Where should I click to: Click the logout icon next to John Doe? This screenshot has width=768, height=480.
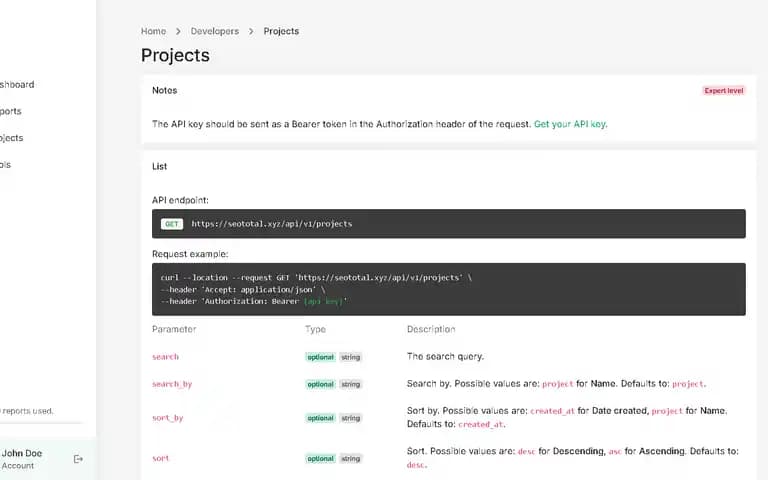(x=78, y=459)
